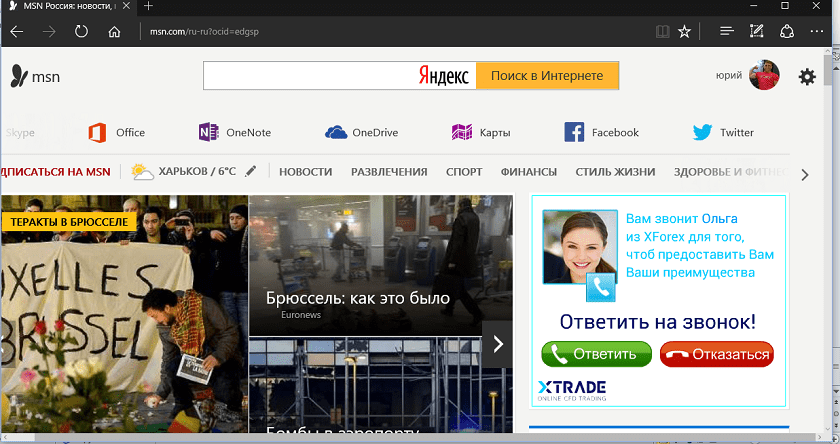840x444 pixels.
Task: Click the vertical page scrollbar thumb
Action: point(828,70)
